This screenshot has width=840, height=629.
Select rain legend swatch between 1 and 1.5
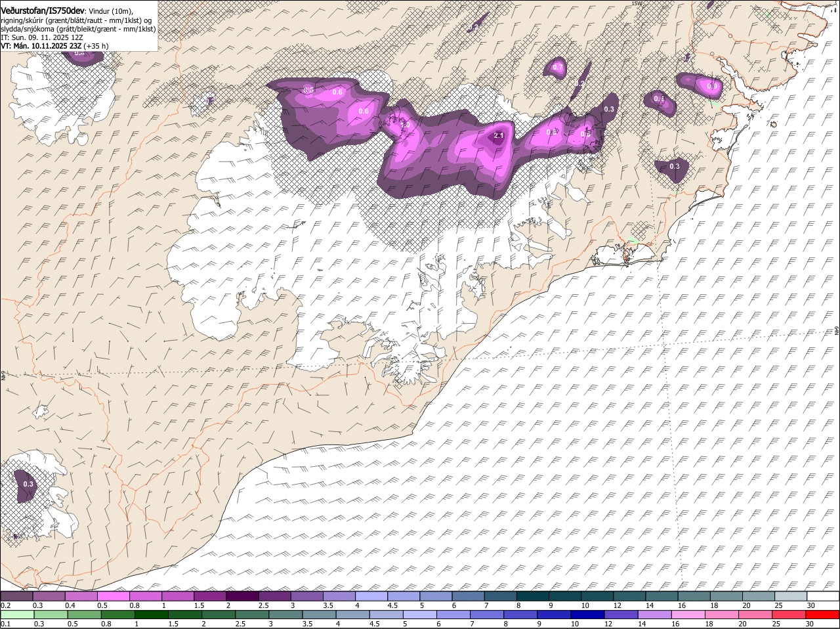pyautogui.click(x=151, y=615)
